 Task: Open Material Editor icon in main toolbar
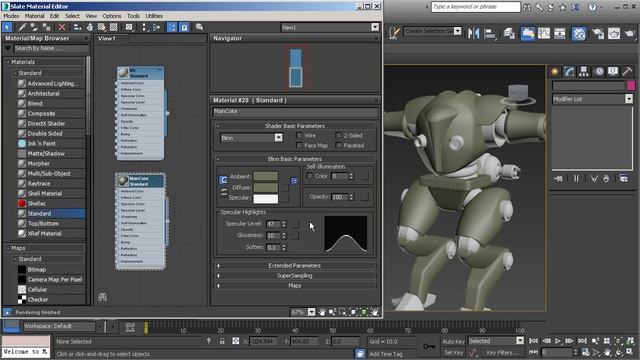pos(579,33)
